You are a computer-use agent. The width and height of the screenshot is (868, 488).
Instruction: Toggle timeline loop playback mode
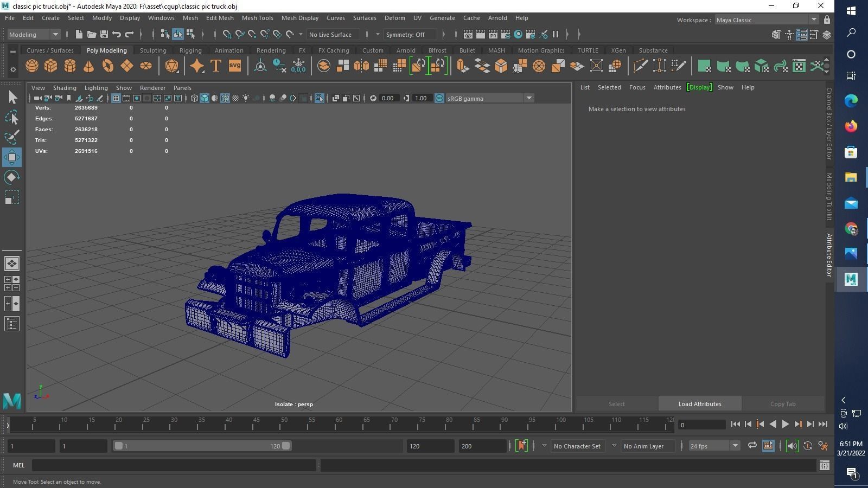coord(752,446)
